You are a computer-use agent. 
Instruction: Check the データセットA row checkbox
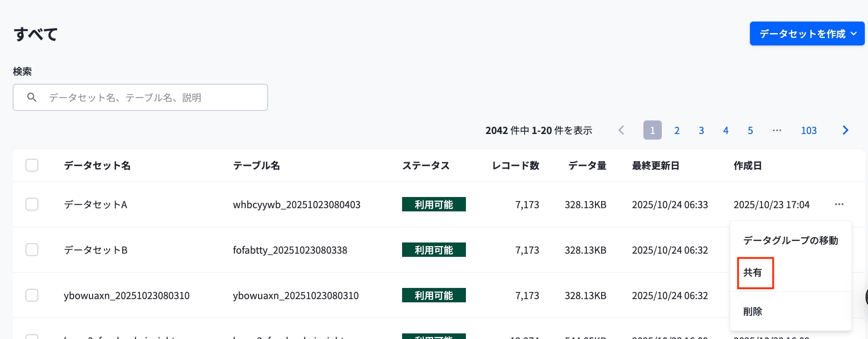(32, 204)
